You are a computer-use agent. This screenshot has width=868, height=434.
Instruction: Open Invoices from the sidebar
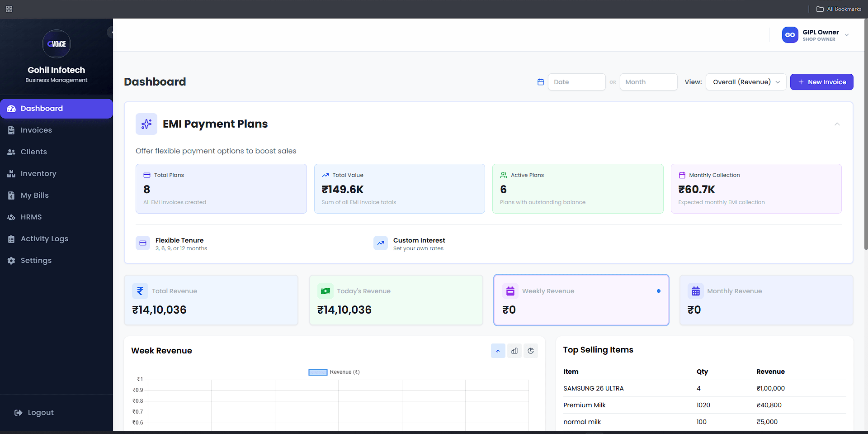point(57,130)
